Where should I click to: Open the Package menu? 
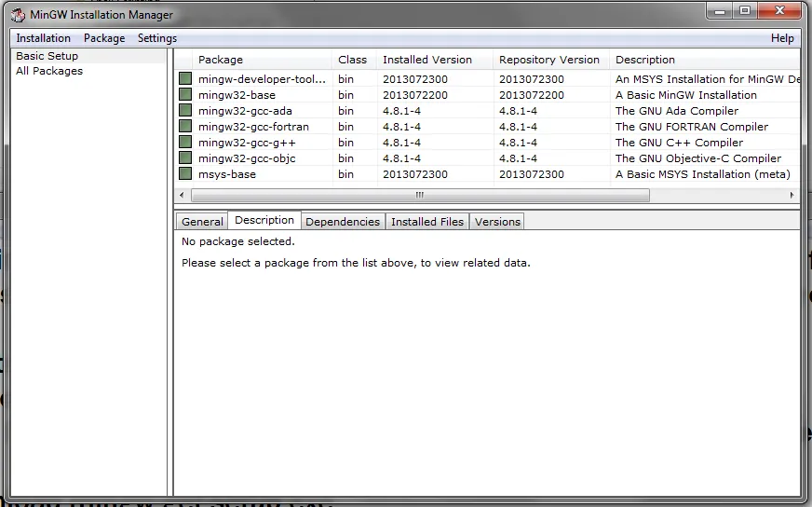coord(104,38)
